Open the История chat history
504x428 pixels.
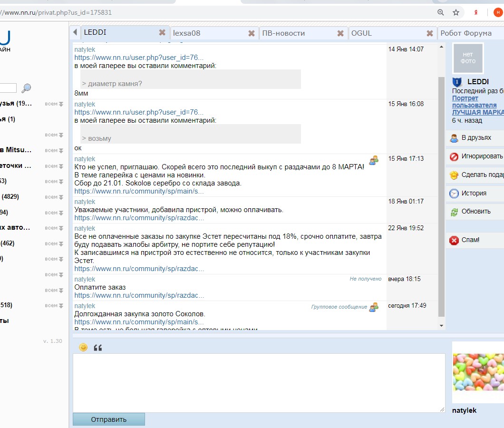click(x=475, y=193)
